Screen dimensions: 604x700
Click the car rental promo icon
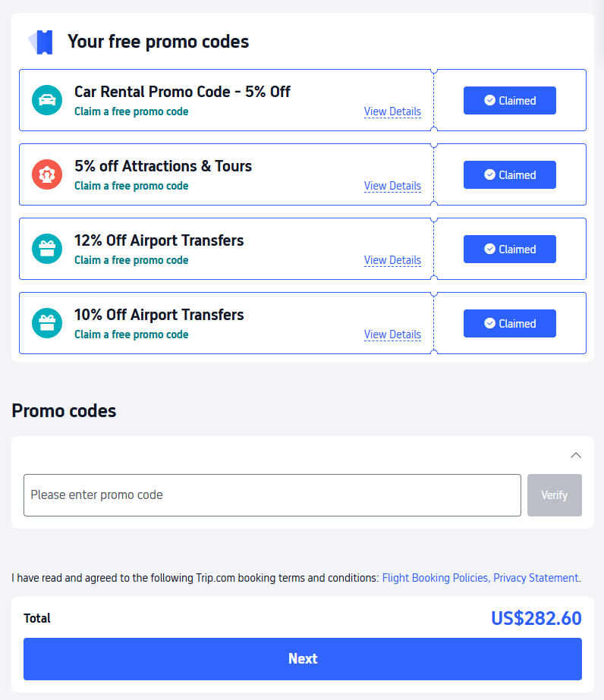[x=47, y=100]
